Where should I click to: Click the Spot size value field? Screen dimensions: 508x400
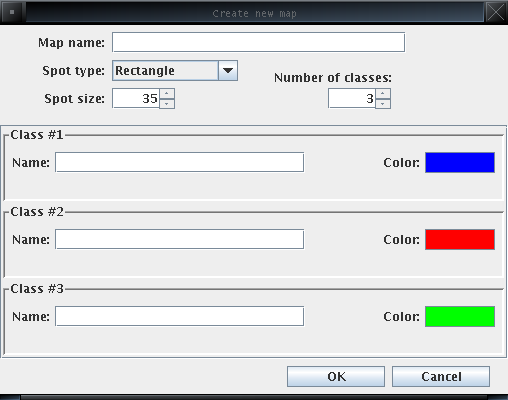pyautogui.click(x=136, y=98)
